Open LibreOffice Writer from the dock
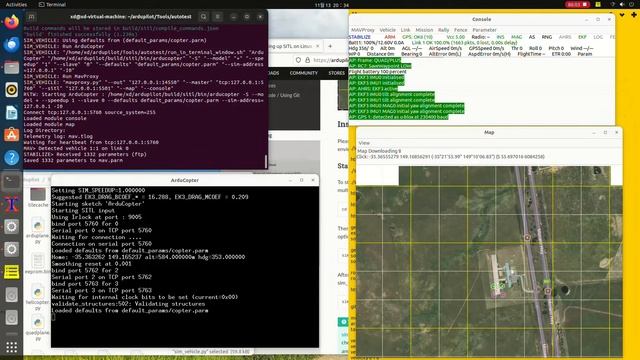This screenshot has height=360, width=640. pos(11,113)
